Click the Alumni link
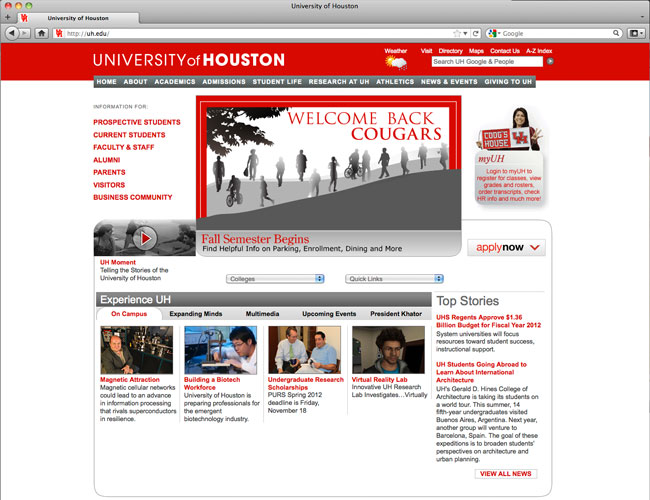 107,160
